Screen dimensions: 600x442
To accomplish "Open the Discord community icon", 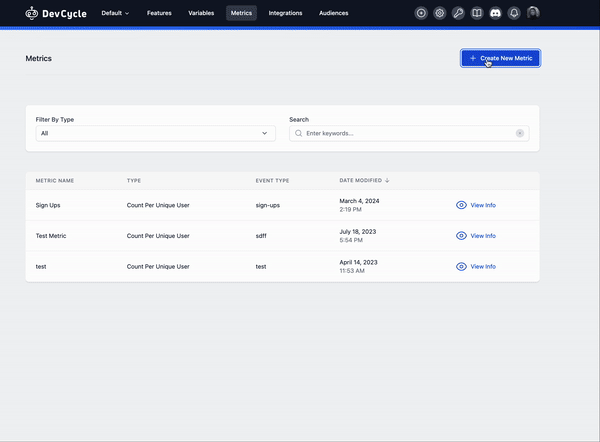I will click(495, 13).
